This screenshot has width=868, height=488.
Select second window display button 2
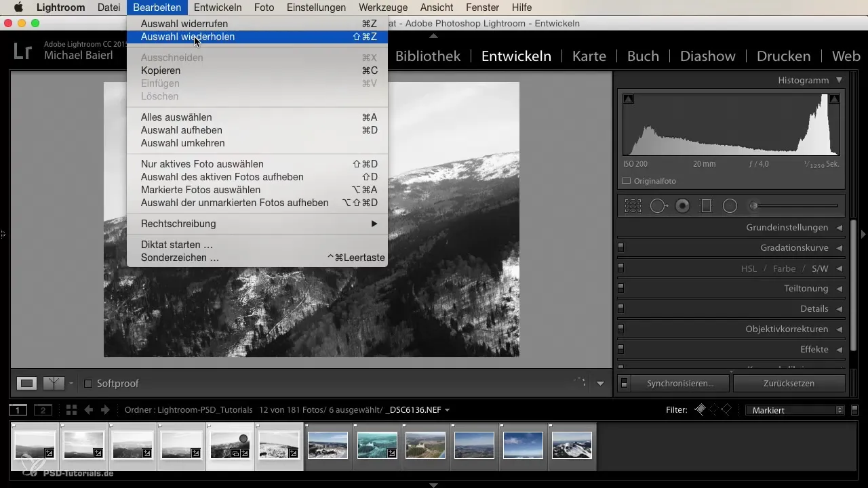(43, 410)
